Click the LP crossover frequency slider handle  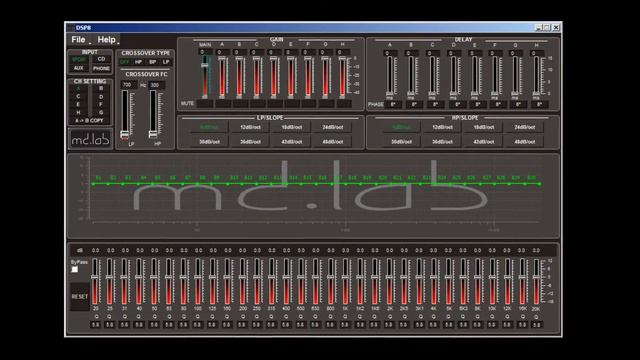124,134
